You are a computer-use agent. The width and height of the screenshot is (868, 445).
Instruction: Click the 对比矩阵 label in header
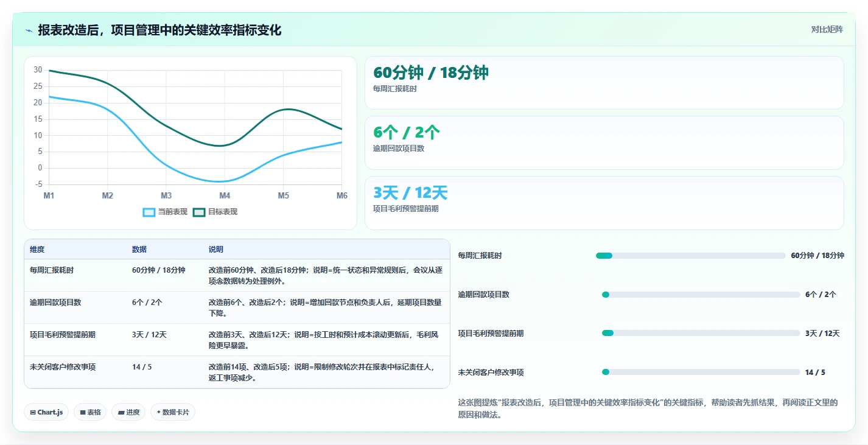[827, 30]
